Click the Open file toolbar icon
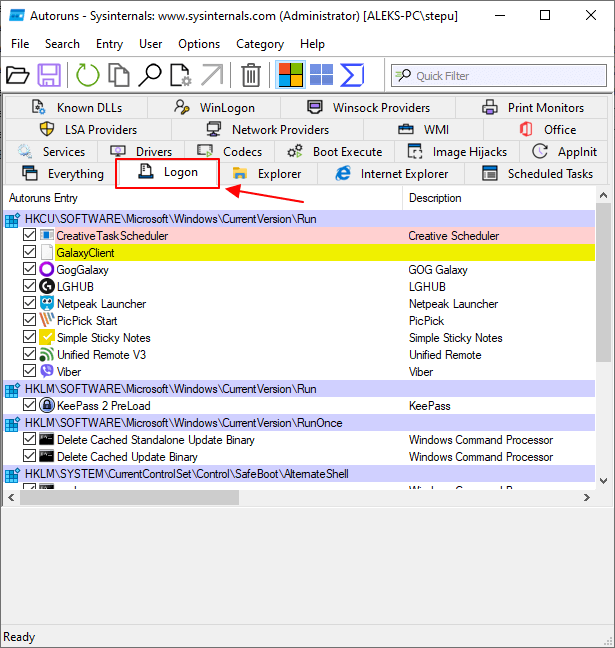 point(18,75)
